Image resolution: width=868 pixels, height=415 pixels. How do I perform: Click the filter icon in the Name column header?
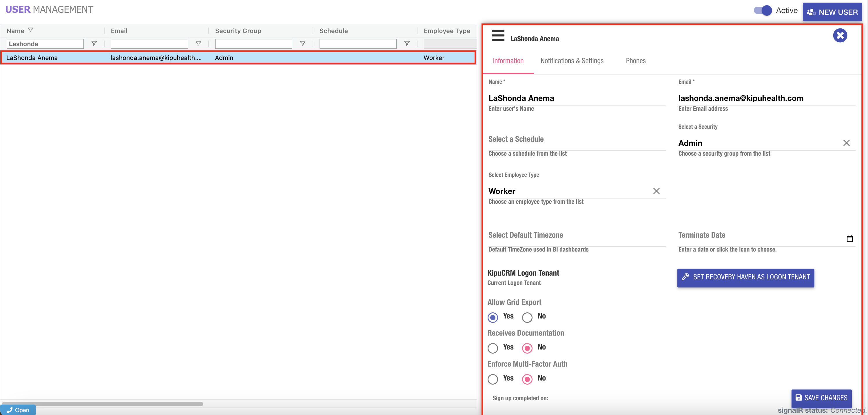[x=30, y=30]
